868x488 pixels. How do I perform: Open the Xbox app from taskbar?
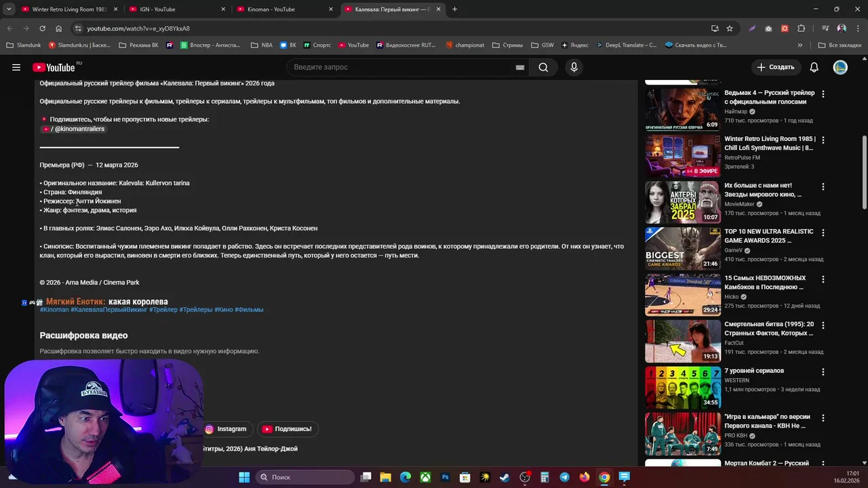click(x=425, y=477)
